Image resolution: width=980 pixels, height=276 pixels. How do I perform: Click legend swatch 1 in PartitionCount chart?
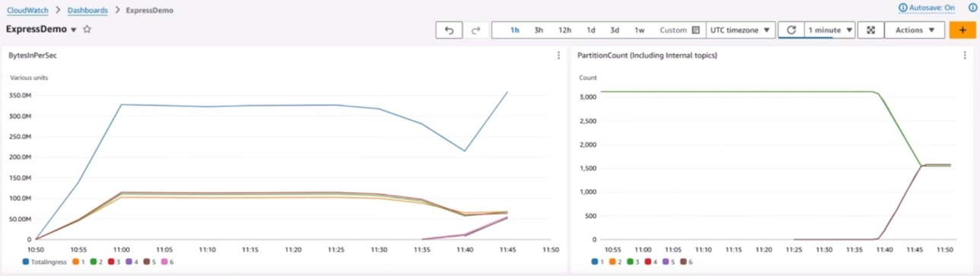[x=595, y=262]
